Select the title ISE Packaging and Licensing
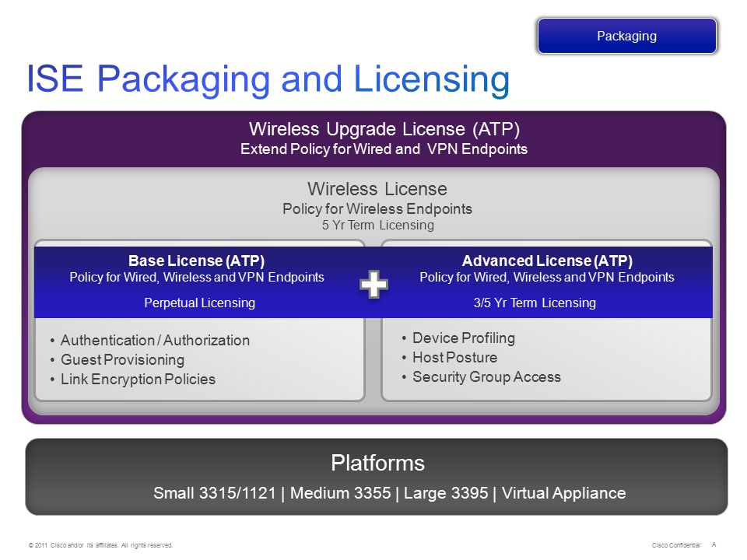Viewport: 747px width, 560px height. [268, 79]
